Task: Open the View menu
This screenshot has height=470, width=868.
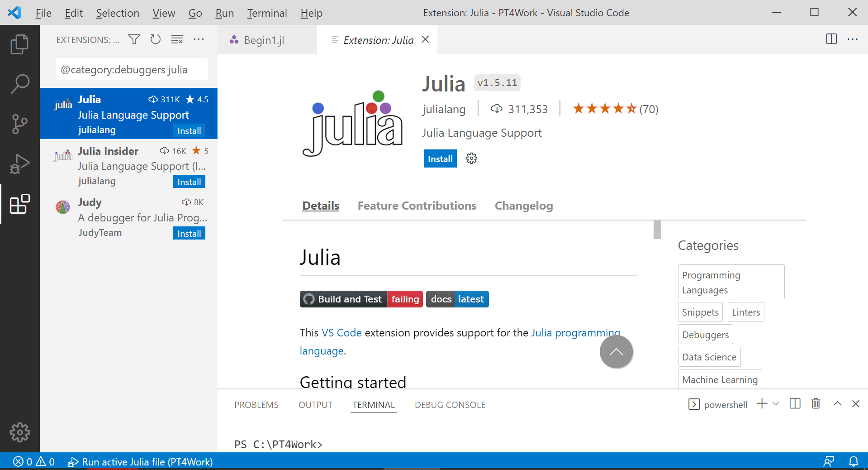Action: coord(164,13)
